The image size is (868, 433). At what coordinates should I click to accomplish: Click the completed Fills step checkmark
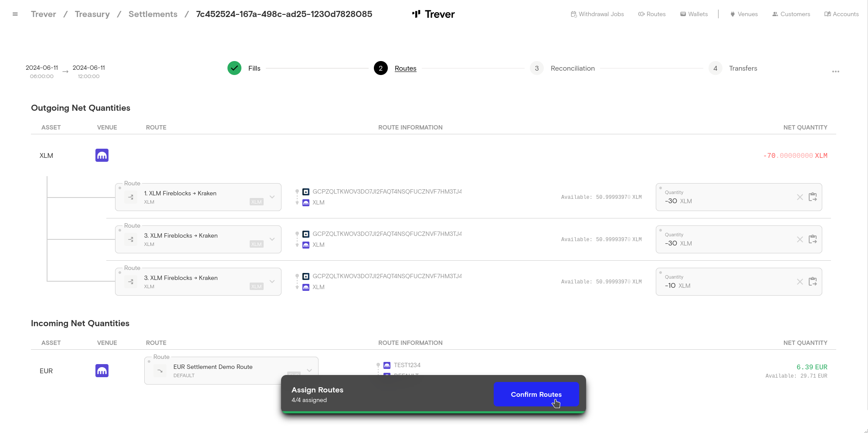click(234, 68)
